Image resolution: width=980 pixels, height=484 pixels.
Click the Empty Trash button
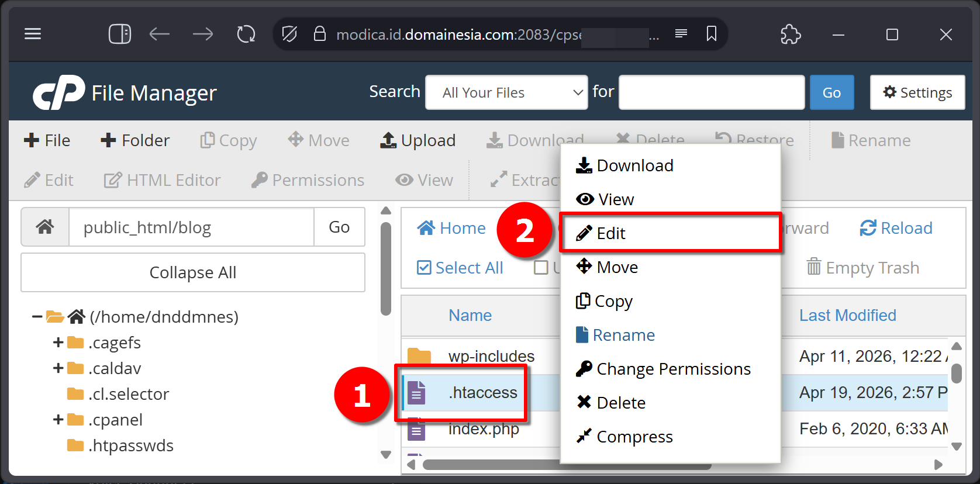862,268
